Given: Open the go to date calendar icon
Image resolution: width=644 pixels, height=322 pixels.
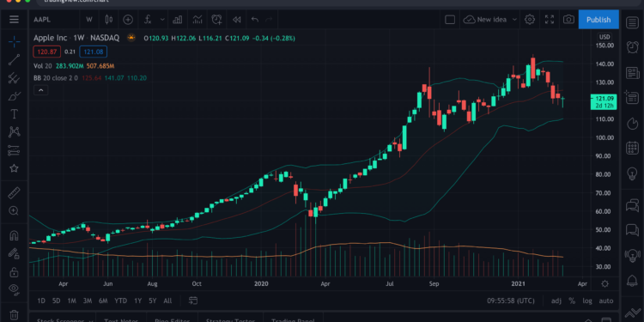Looking at the screenshot, I should [x=193, y=301].
